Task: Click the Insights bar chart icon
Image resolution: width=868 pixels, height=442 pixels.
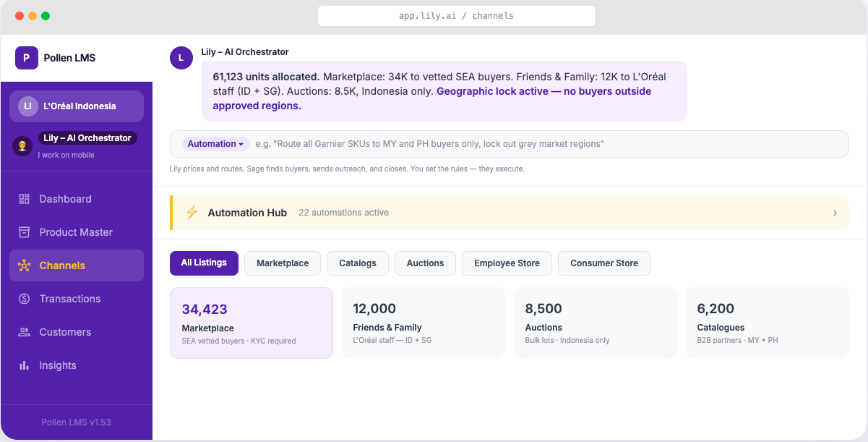Action: [25, 365]
